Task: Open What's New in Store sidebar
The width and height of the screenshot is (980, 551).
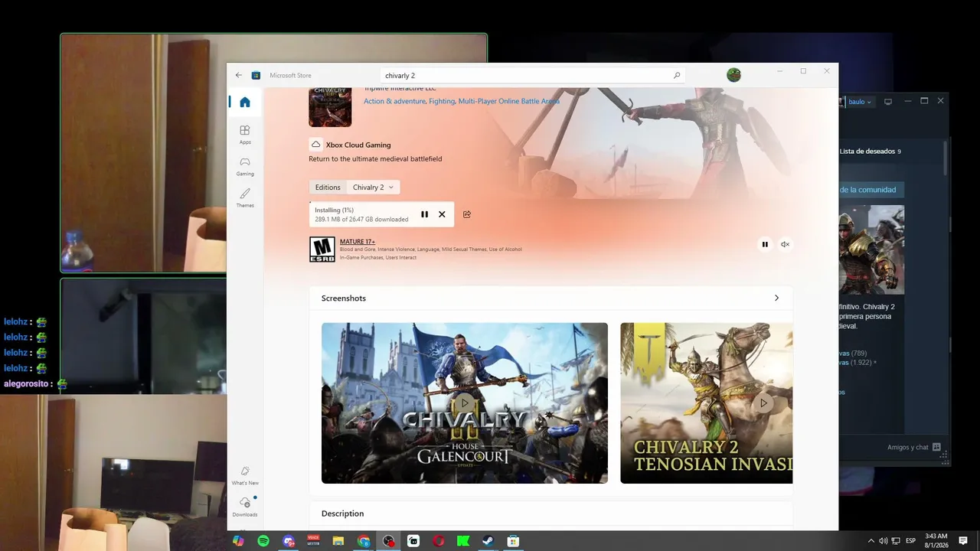Action: coord(245,475)
